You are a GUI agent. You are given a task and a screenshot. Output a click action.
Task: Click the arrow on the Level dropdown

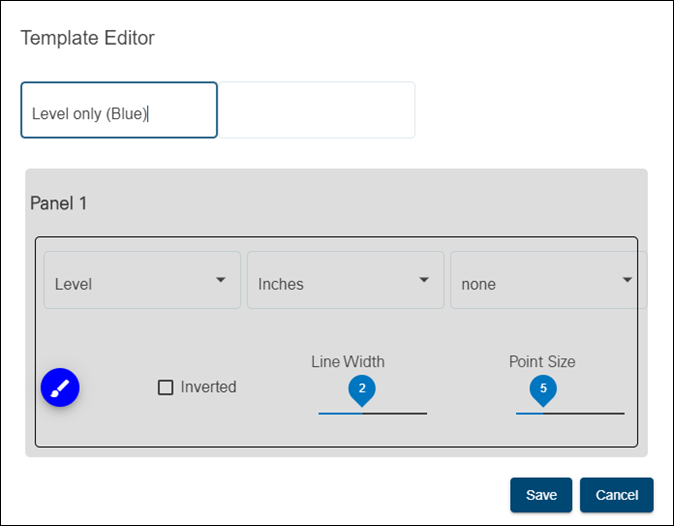click(x=221, y=280)
